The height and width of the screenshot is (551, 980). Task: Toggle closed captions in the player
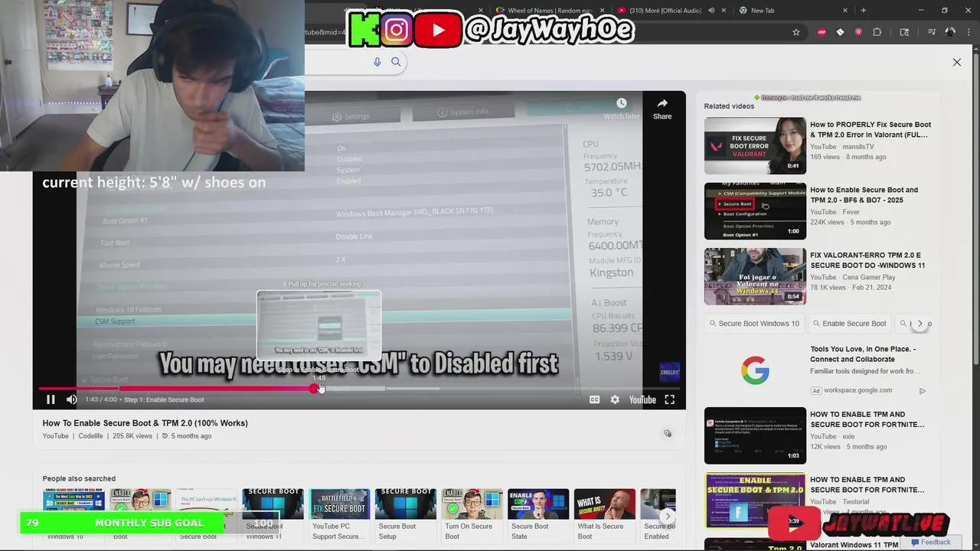[594, 399]
